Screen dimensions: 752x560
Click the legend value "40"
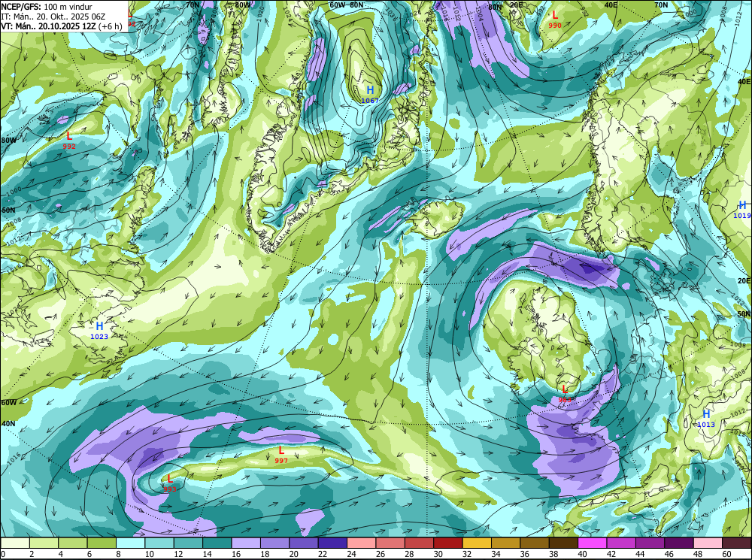(582, 554)
